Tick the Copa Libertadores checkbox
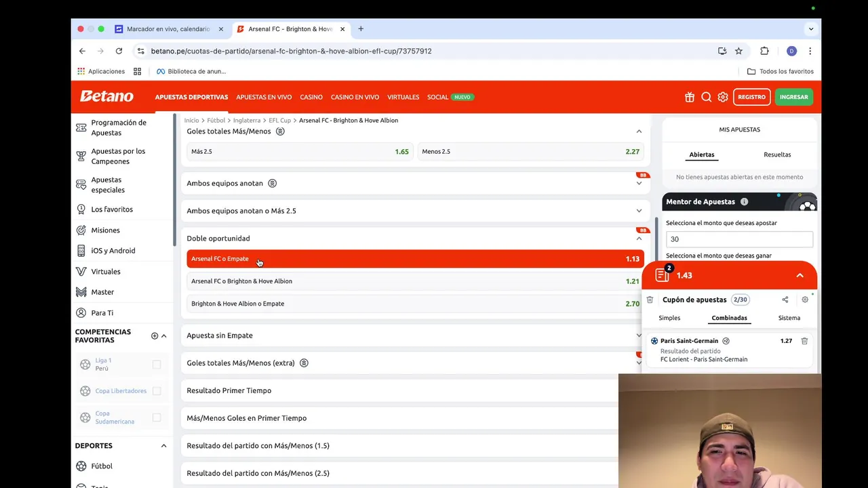Screen dimensions: 868x488 tap(157, 391)
